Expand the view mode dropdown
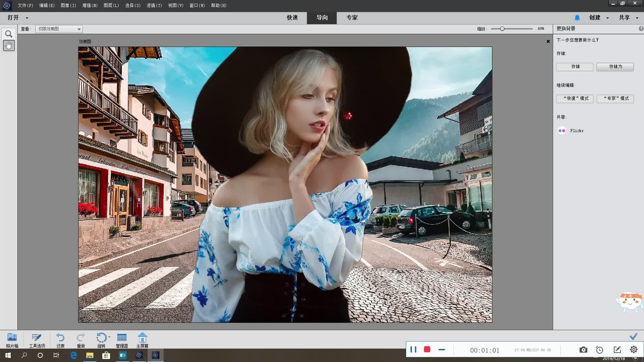 [79, 29]
